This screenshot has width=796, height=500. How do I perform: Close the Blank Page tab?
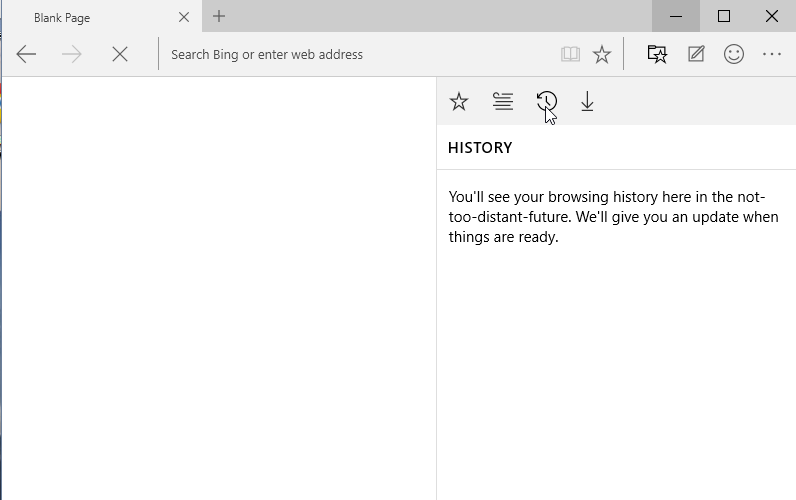tap(184, 17)
